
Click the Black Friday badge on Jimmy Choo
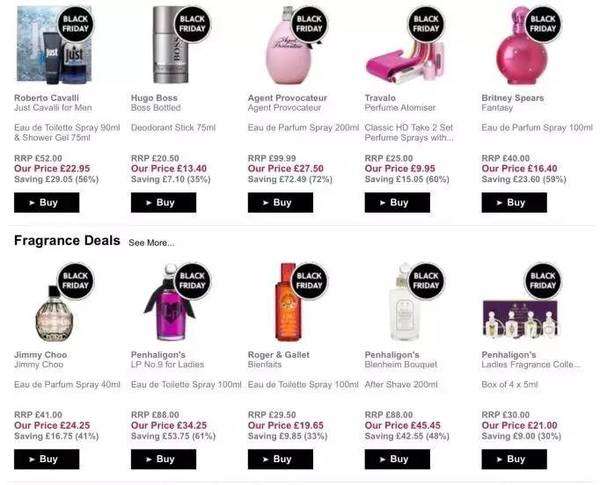[75, 281]
